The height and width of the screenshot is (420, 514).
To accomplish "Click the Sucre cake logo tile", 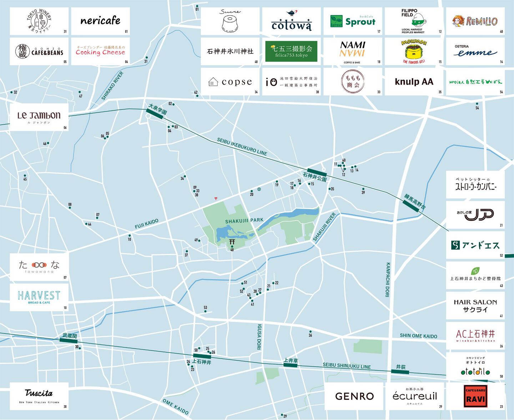I will pos(230,21).
